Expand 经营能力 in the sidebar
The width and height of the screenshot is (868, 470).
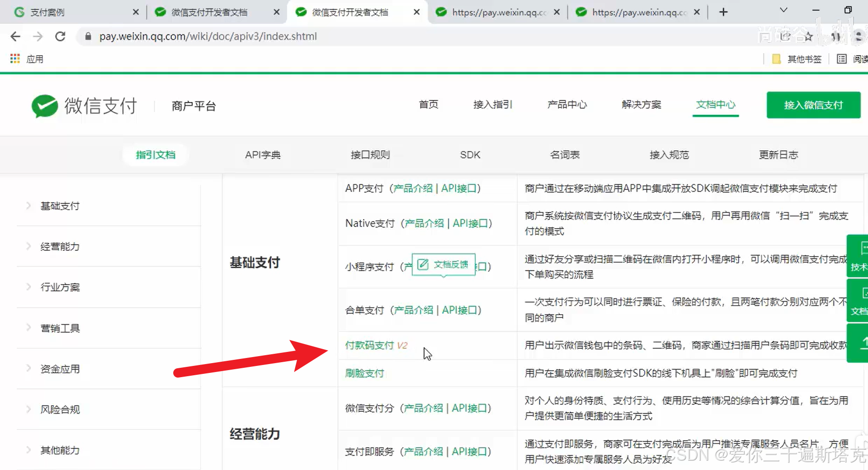coord(108,246)
